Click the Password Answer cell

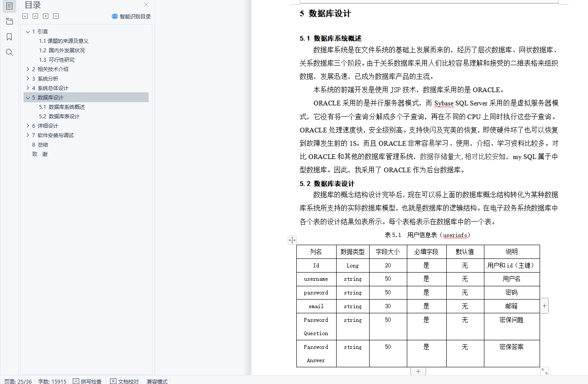pyautogui.click(x=316, y=354)
